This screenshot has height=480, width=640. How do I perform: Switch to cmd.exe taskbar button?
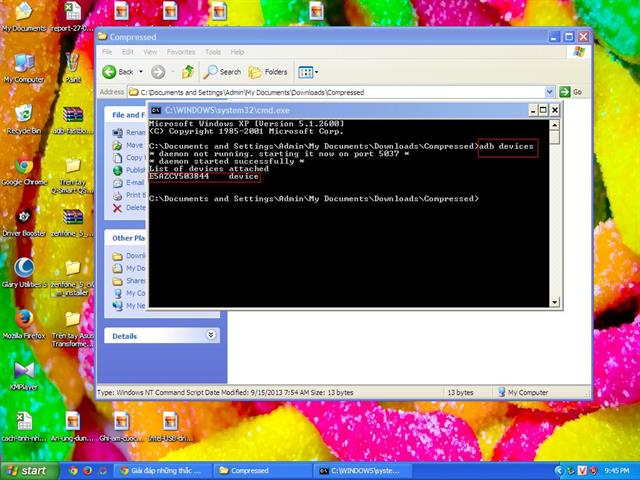pyautogui.click(x=361, y=471)
